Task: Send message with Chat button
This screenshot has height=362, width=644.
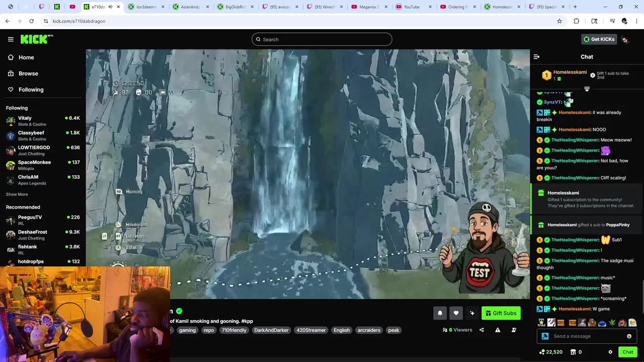Action: click(x=627, y=352)
